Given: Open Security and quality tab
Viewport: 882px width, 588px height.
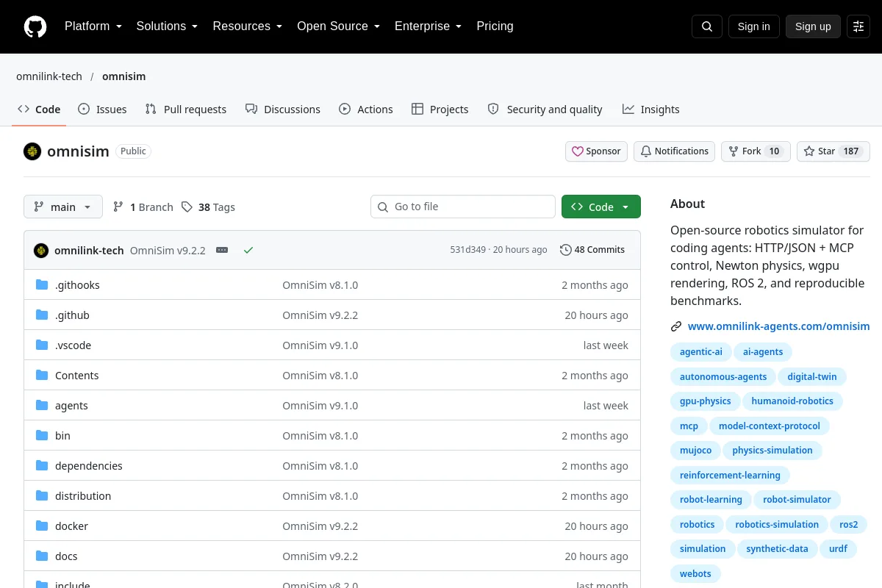Looking at the screenshot, I should 545,110.
